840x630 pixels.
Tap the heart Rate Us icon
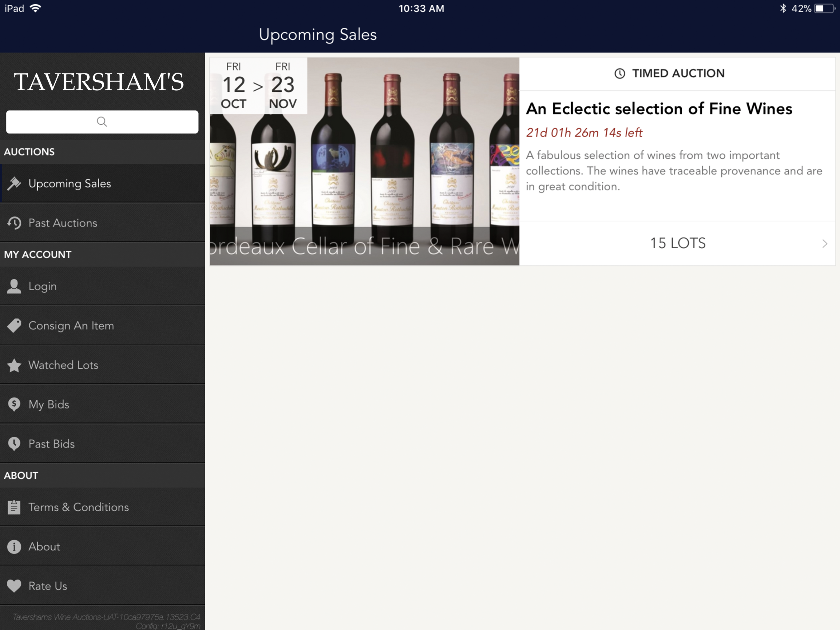(14, 586)
